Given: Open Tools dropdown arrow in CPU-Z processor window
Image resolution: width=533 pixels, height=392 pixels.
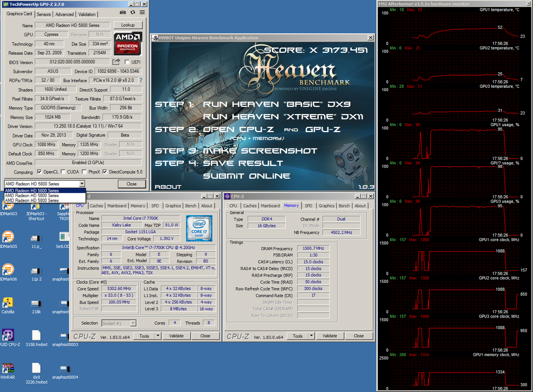Looking at the screenshot, I should click(158, 336).
